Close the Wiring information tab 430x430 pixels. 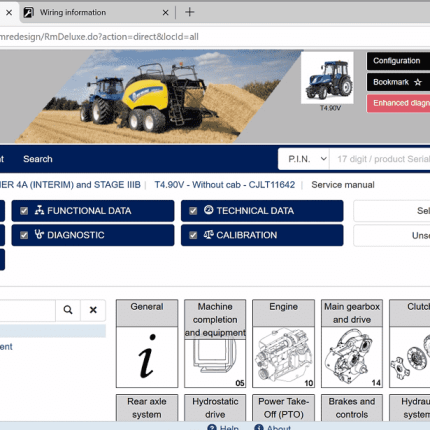[165, 13]
